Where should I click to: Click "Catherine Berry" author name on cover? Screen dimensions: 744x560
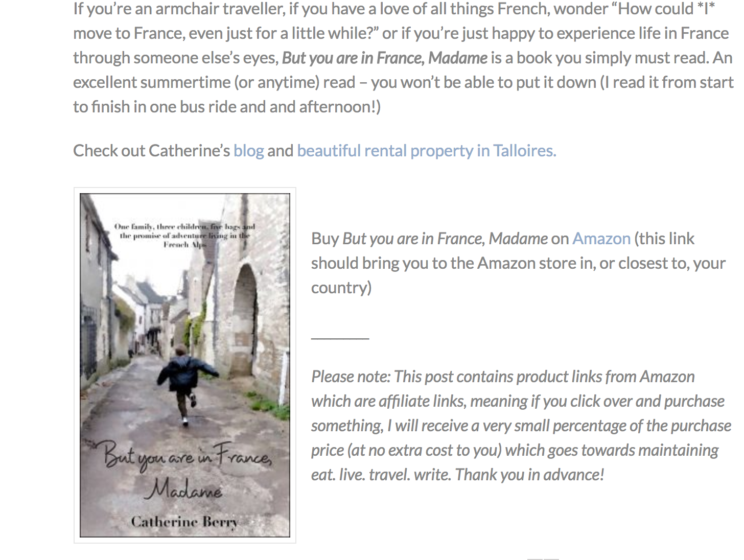pos(184,522)
